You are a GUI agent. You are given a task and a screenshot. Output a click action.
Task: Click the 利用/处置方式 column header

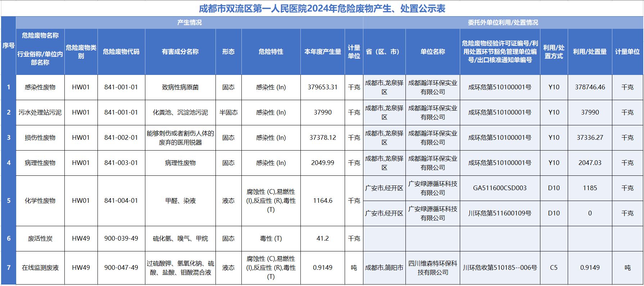click(554, 52)
